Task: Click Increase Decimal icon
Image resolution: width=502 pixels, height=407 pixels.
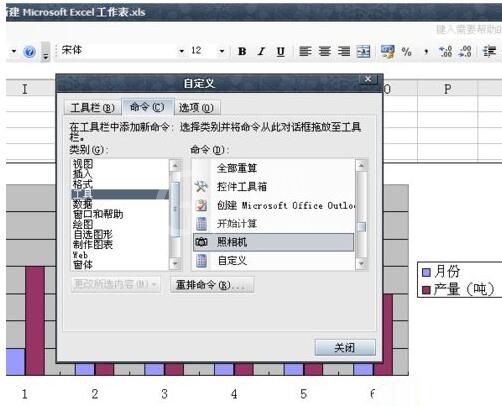Action: coord(445,52)
